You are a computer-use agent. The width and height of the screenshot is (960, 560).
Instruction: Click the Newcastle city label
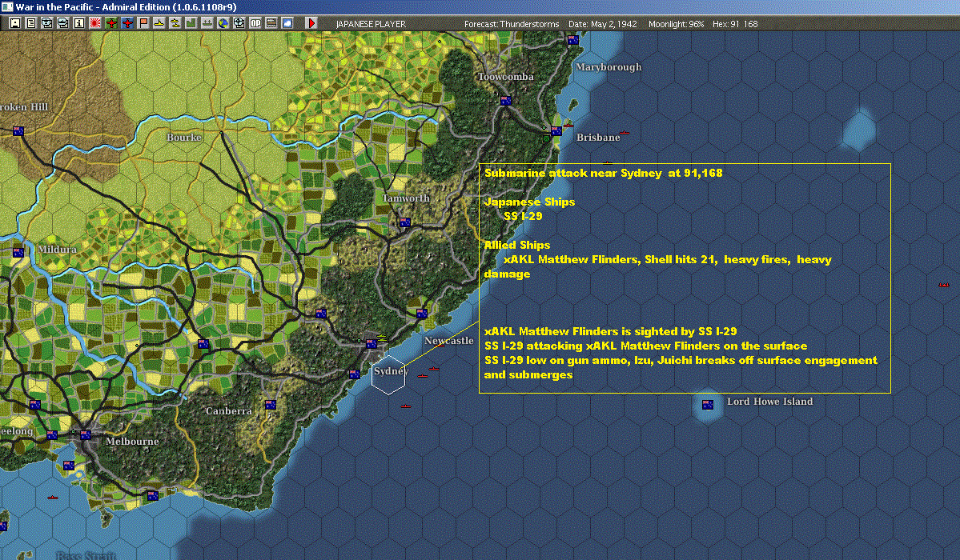point(449,340)
